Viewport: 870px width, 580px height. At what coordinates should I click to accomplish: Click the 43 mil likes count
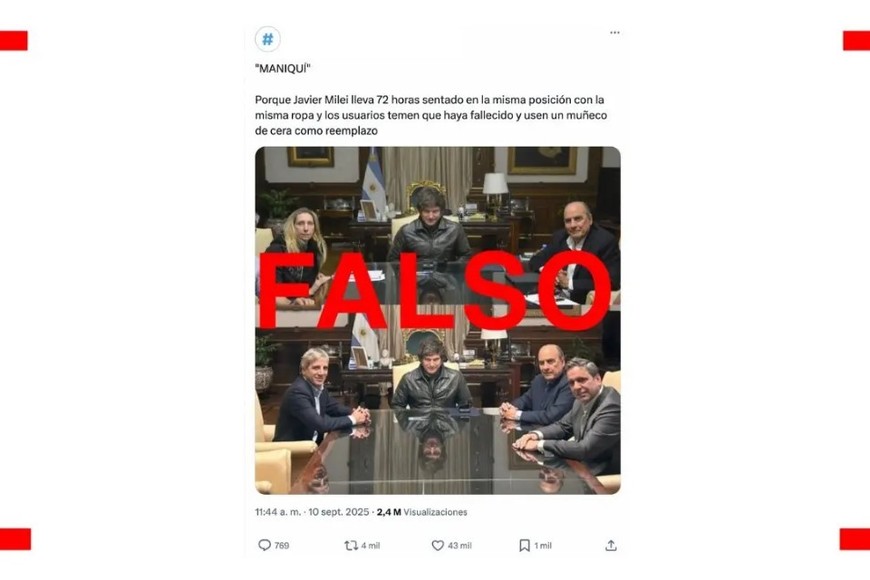459,546
